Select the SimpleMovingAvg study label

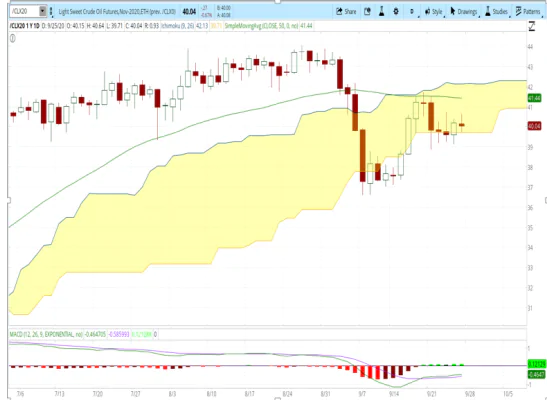tap(261, 26)
